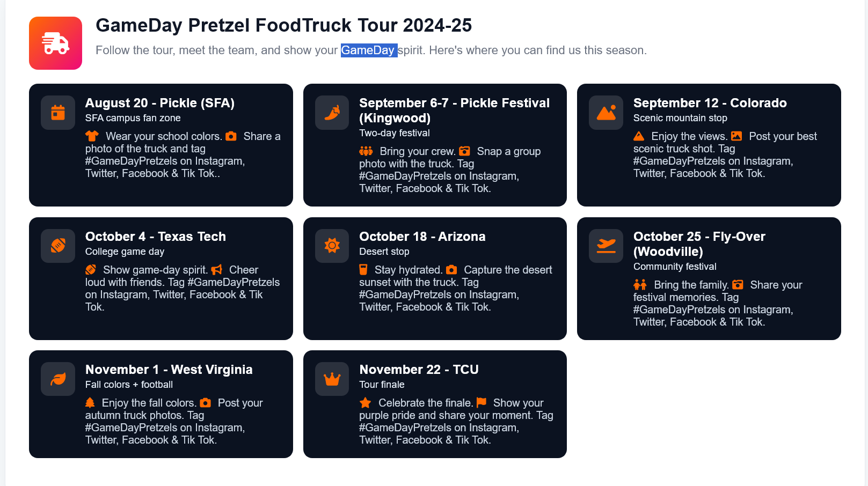
Task: Click the mountain icon on Colorado card
Action: [x=606, y=113]
